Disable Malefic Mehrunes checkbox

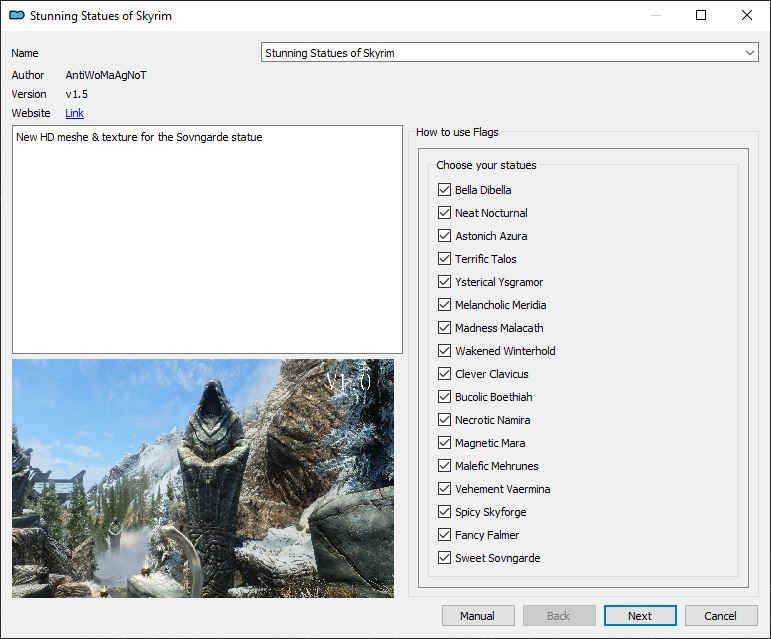tap(444, 466)
